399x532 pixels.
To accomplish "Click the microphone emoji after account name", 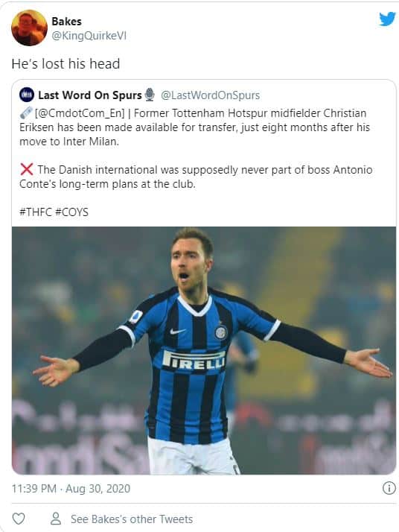I will [150, 95].
